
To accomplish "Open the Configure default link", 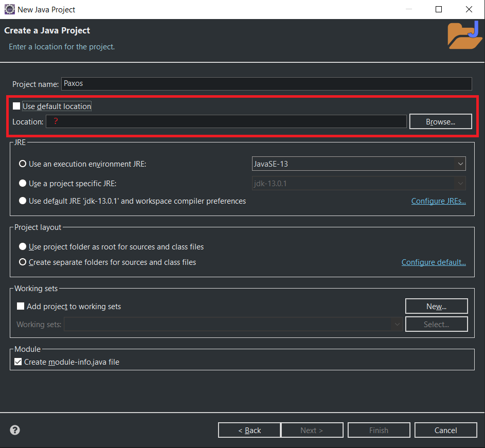I will click(x=434, y=262).
